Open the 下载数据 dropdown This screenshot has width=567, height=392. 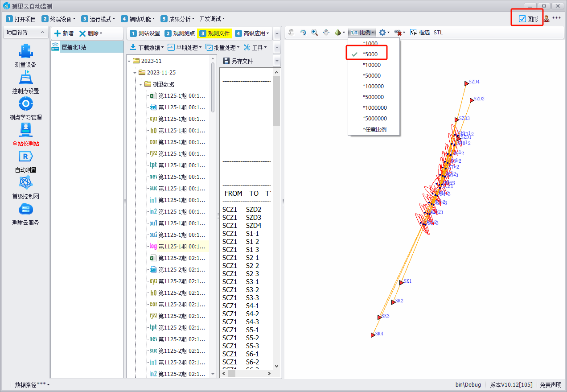pos(147,47)
